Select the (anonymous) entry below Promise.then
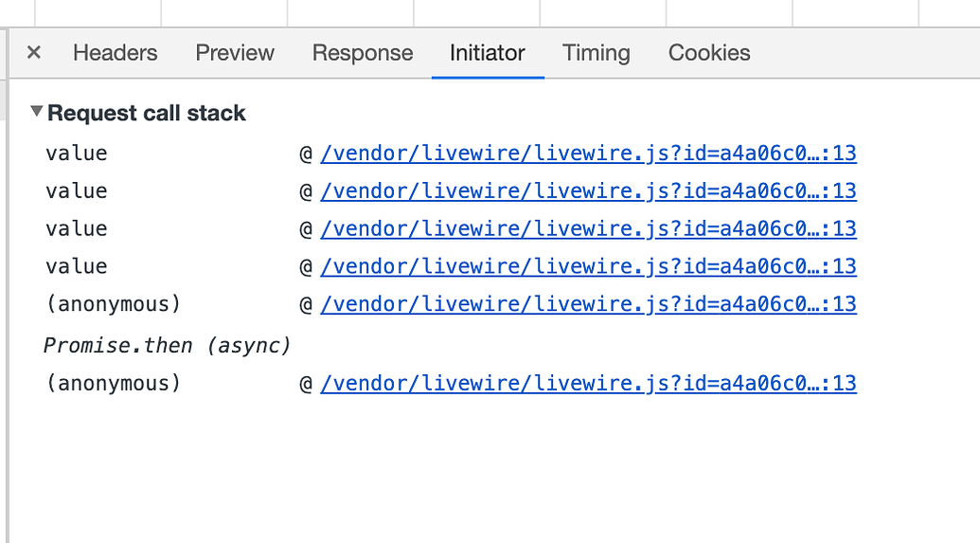Image resolution: width=980 pixels, height=543 pixels. [113, 383]
